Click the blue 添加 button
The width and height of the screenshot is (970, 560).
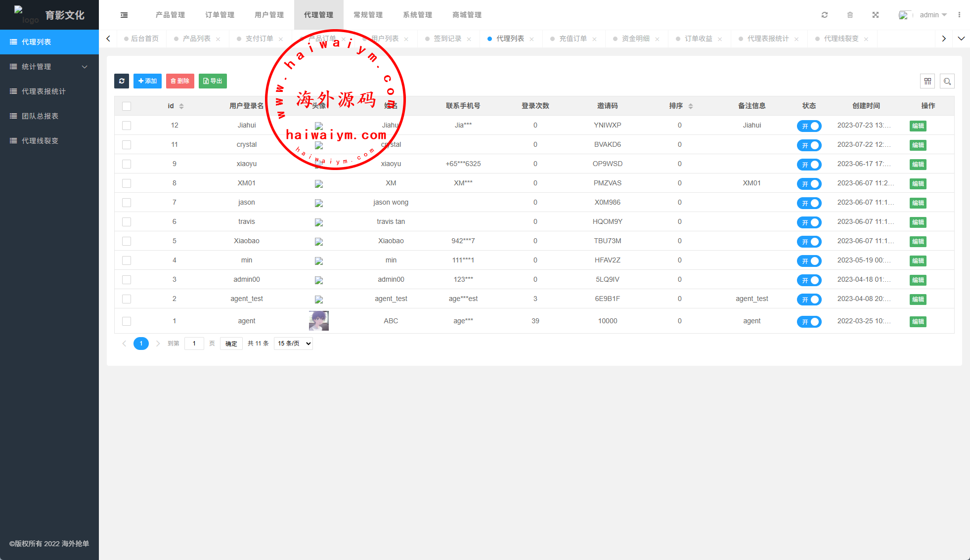(x=147, y=81)
